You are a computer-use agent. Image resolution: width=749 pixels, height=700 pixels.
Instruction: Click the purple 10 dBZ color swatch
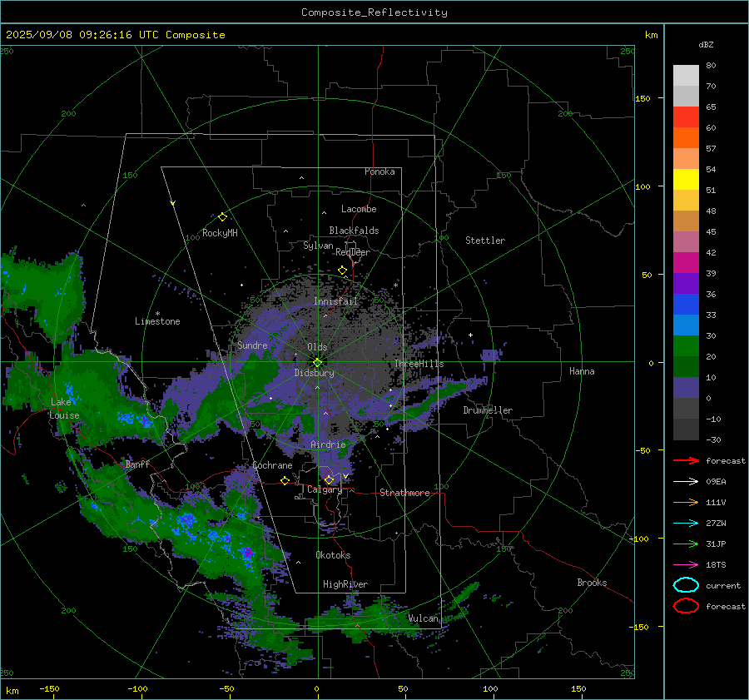click(x=686, y=387)
